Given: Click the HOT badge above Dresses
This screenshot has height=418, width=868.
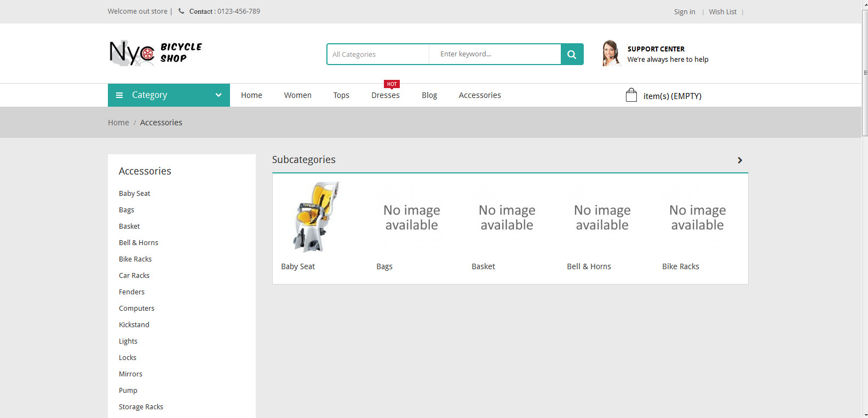Looking at the screenshot, I should pyautogui.click(x=392, y=84).
